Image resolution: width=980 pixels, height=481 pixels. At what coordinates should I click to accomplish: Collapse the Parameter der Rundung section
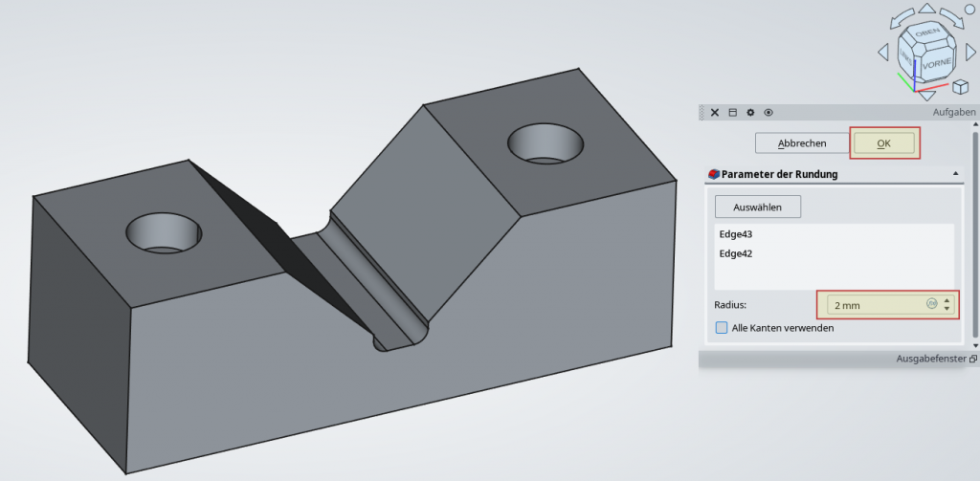957,174
